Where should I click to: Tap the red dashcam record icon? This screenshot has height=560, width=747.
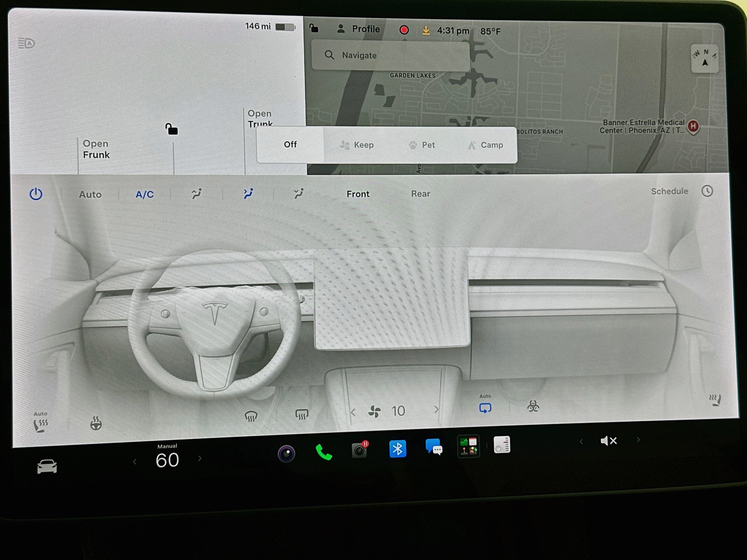(x=404, y=30)
